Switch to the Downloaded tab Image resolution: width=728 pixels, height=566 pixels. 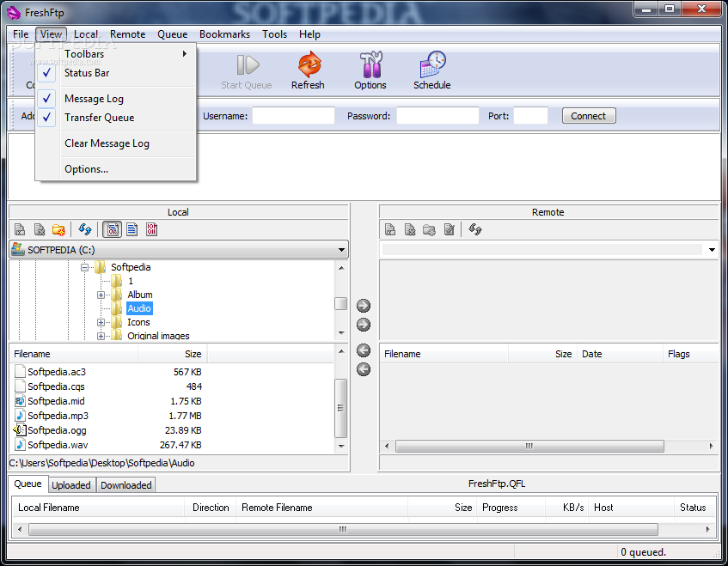125,485
